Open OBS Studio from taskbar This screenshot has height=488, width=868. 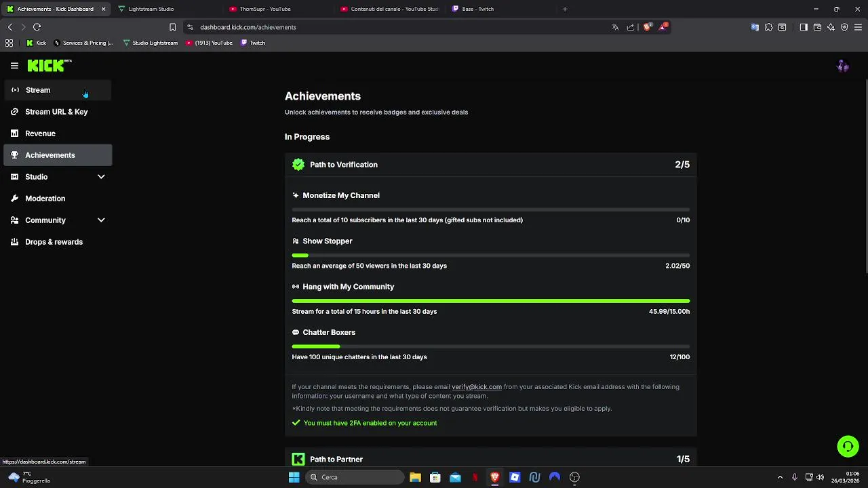574,477
